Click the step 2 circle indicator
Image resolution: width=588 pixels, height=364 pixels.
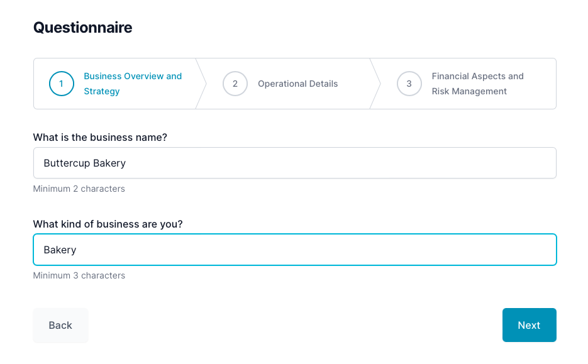(x=235, y=84)
